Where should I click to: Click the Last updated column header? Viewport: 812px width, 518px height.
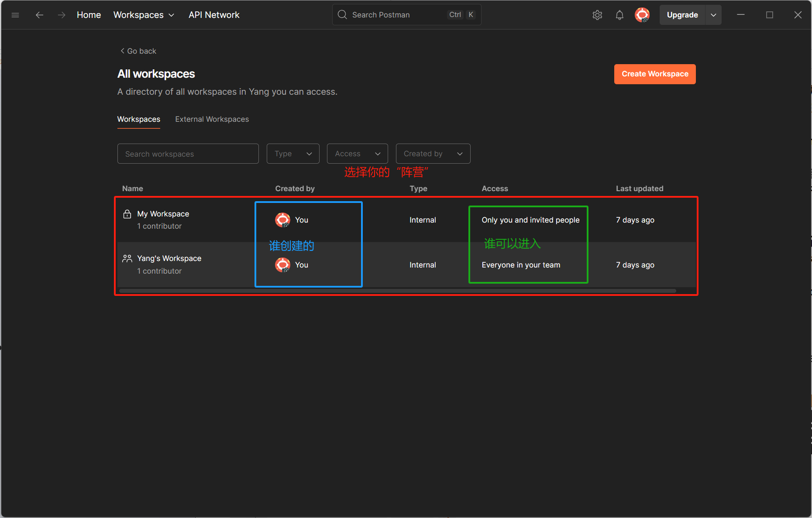[640, 189]
